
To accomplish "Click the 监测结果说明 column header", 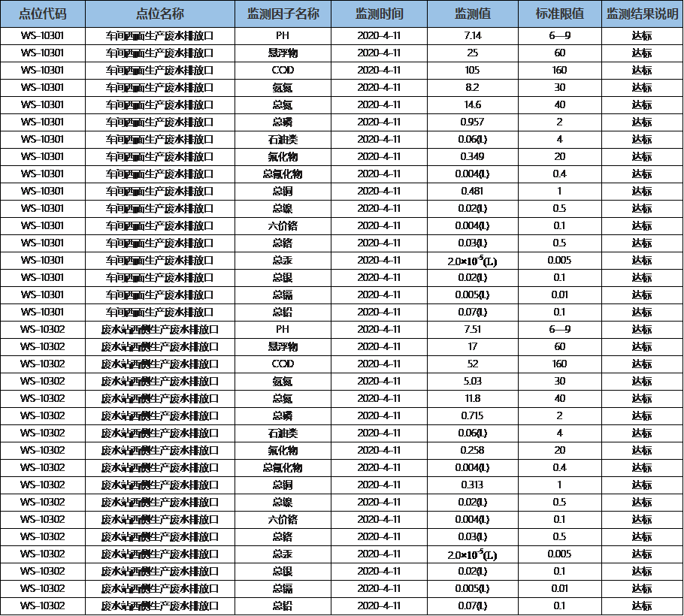I will [643, 14].
